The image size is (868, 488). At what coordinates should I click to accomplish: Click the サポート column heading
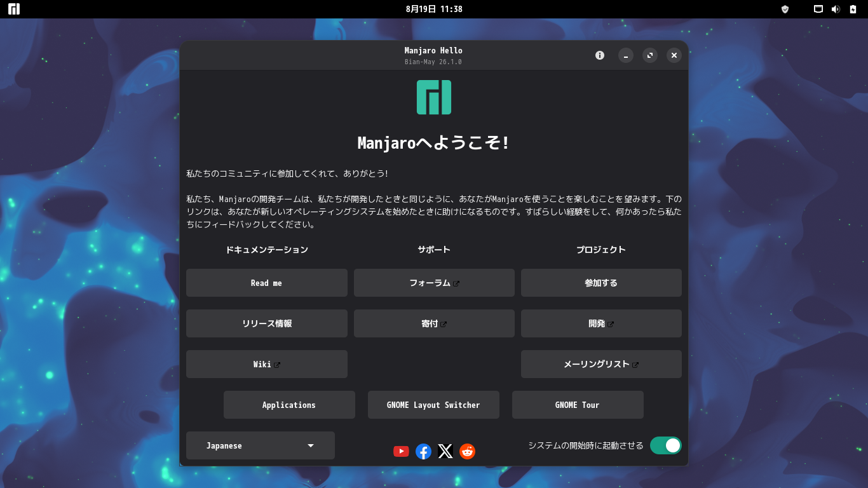(434, 250)
